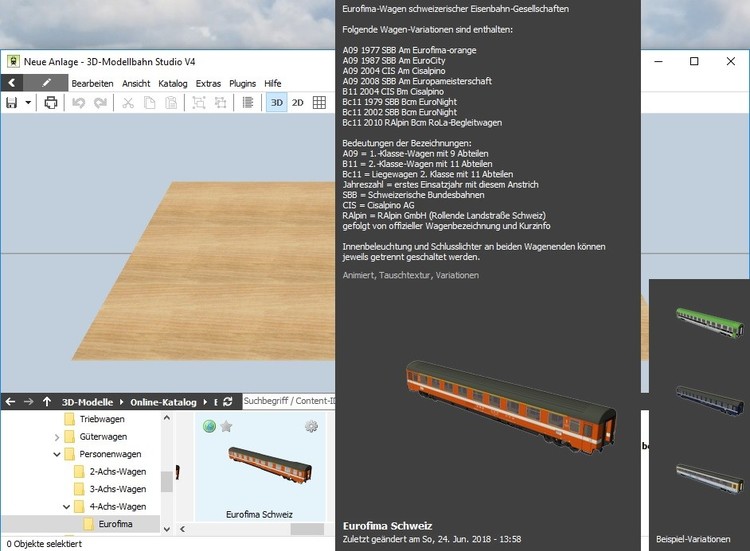Expand the Güterwagen folder

click(56, 437)
